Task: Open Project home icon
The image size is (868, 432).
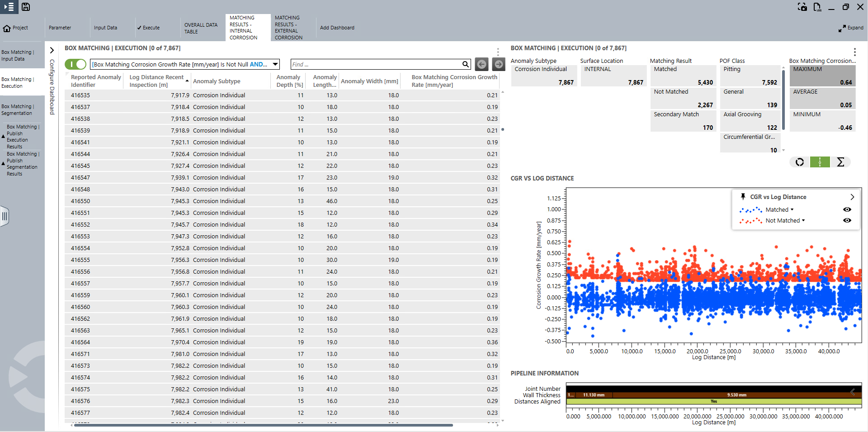Action: 7,28
